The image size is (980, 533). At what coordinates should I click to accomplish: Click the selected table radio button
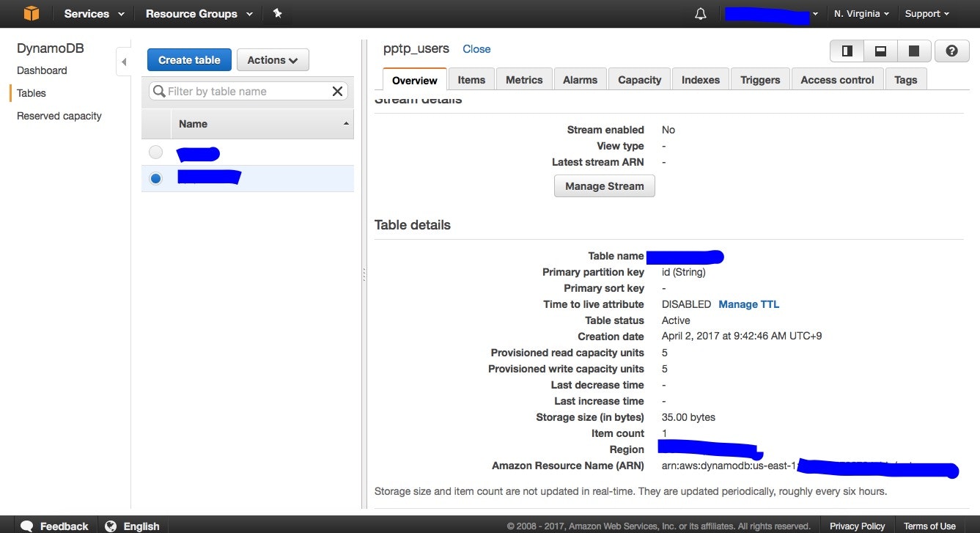coord(155,178)
